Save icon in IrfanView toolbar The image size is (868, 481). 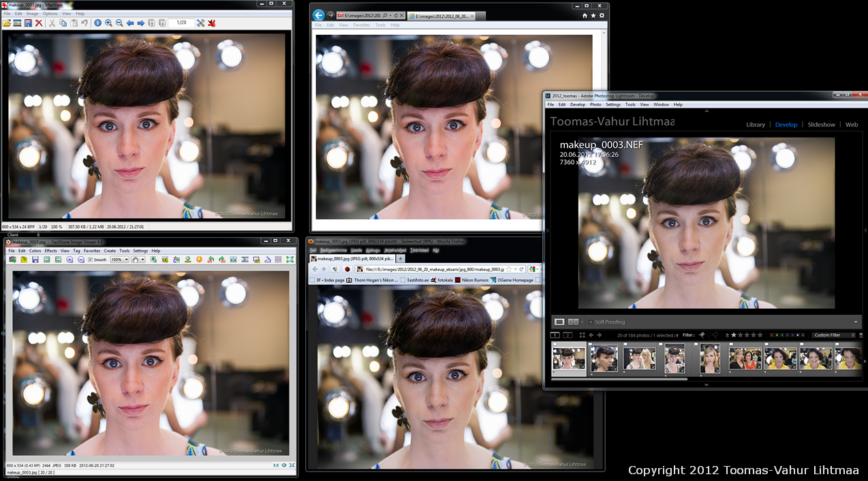point(28,23)
